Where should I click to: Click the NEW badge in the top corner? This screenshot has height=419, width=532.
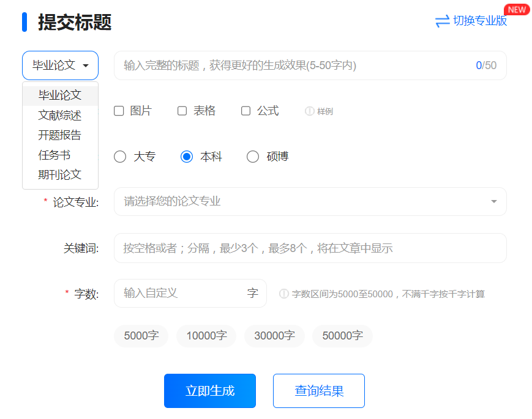[x=517, y=9]
